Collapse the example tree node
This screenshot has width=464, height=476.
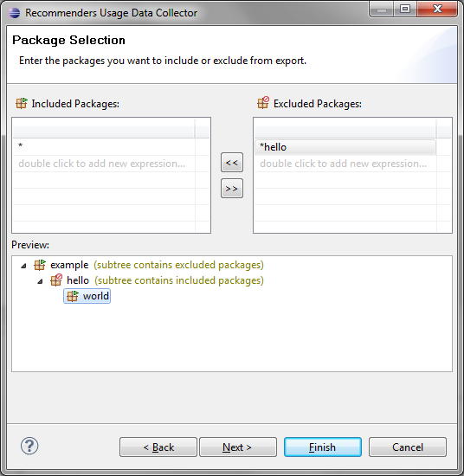pyautogui.click(x=23, y=266)
